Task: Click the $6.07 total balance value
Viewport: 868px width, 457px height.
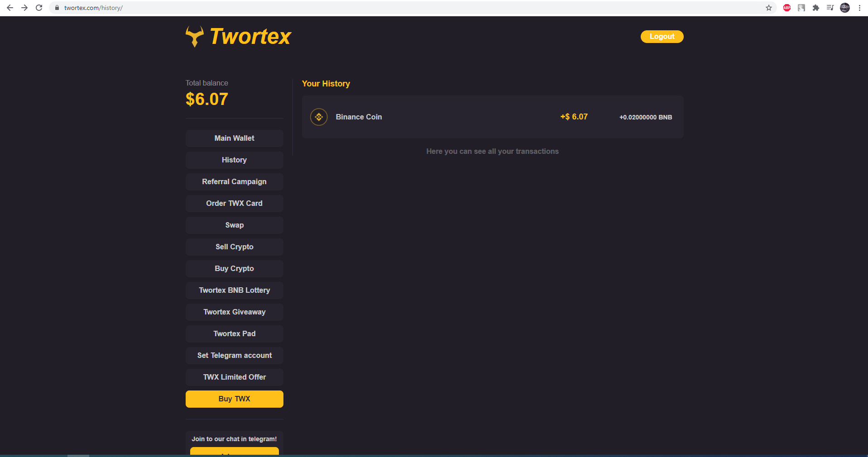Action: (207, 99)
